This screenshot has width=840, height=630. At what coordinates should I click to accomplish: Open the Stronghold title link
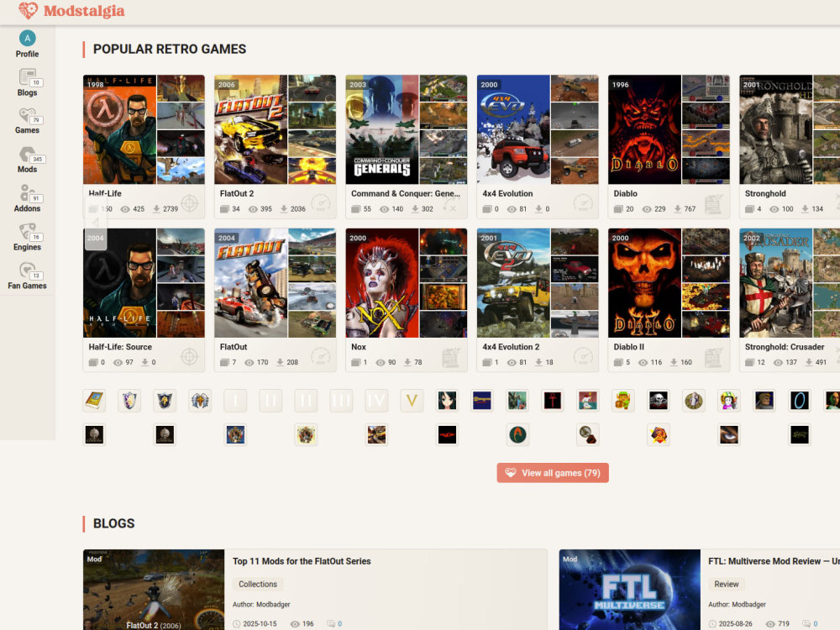765,193
